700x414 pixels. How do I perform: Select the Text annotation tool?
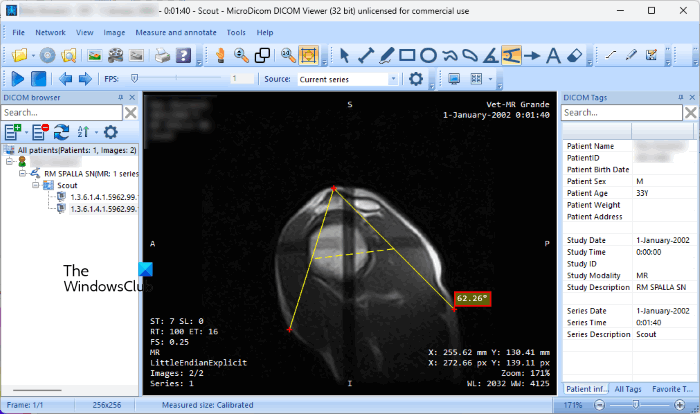click(x=552, y=55)
